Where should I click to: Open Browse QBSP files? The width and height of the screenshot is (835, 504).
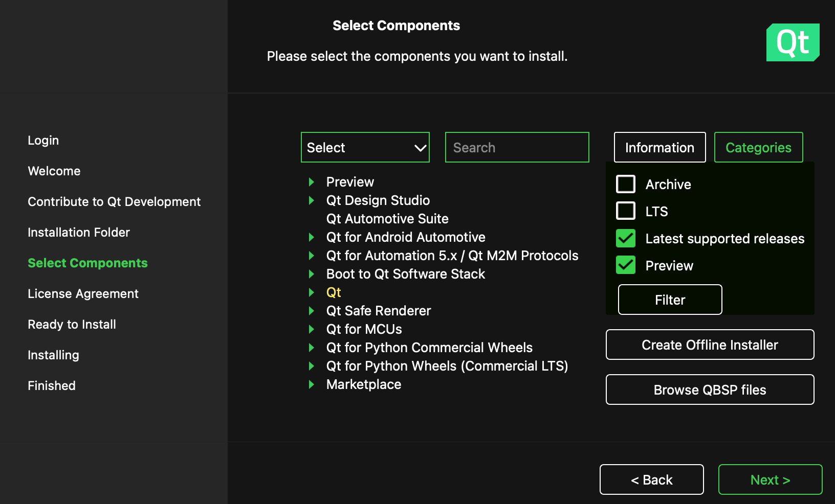(710, 390)
